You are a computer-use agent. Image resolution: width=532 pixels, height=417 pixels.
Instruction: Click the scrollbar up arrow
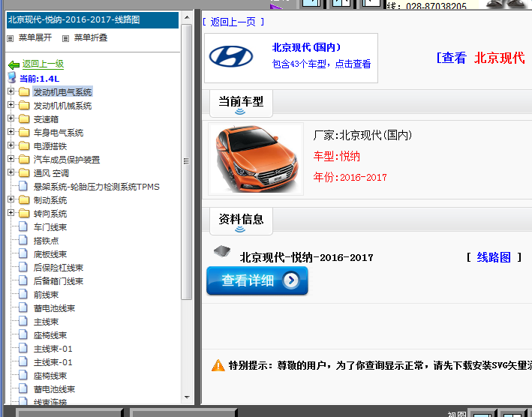[x=187, y=17]
